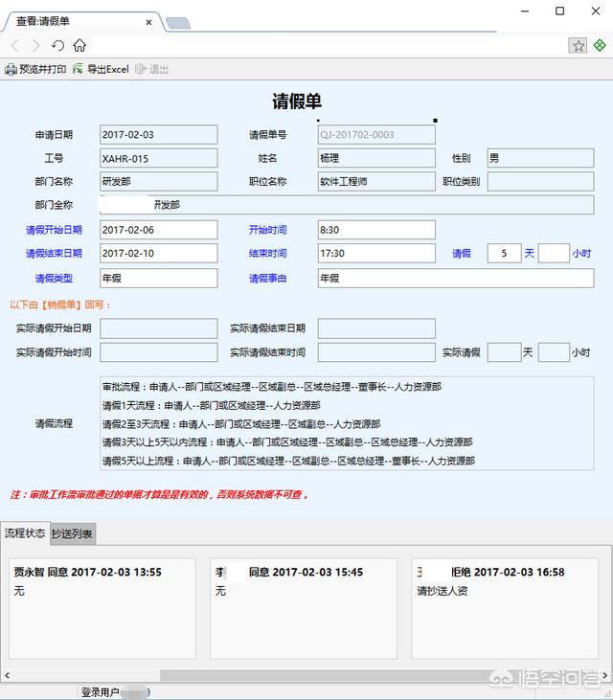The height and width of the screenshot is (700, 613).
Task: Click the green diamond icon
Action: pyautogui.click(x=600, y=45)
